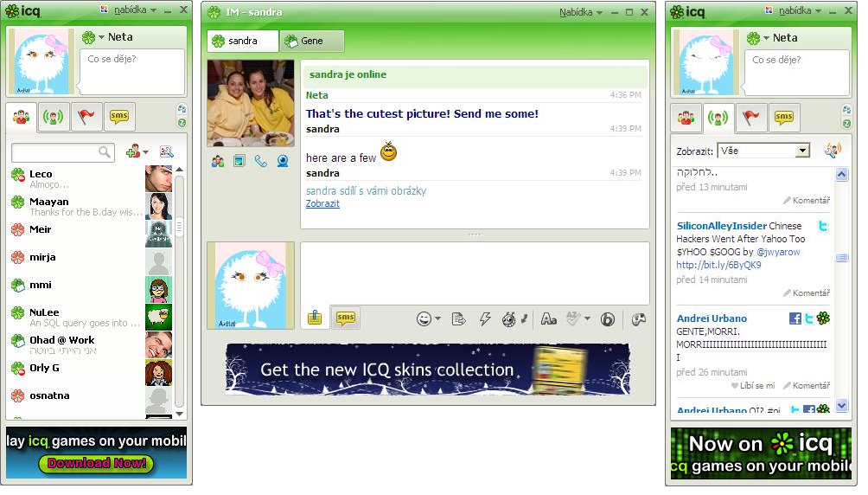Open Nabídka menu in IM window
This screenshot has height=495, width=868.
[580, 12]
